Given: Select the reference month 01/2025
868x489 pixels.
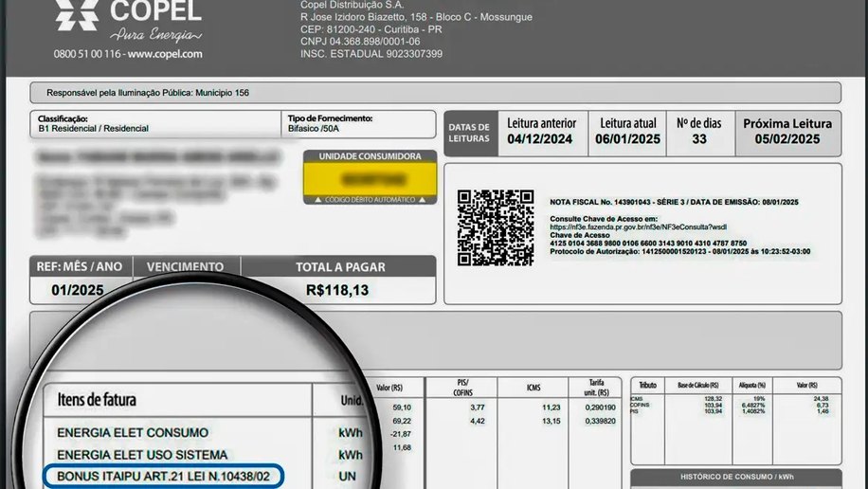Looking at the screenshot, I should [x=78, y=290].
